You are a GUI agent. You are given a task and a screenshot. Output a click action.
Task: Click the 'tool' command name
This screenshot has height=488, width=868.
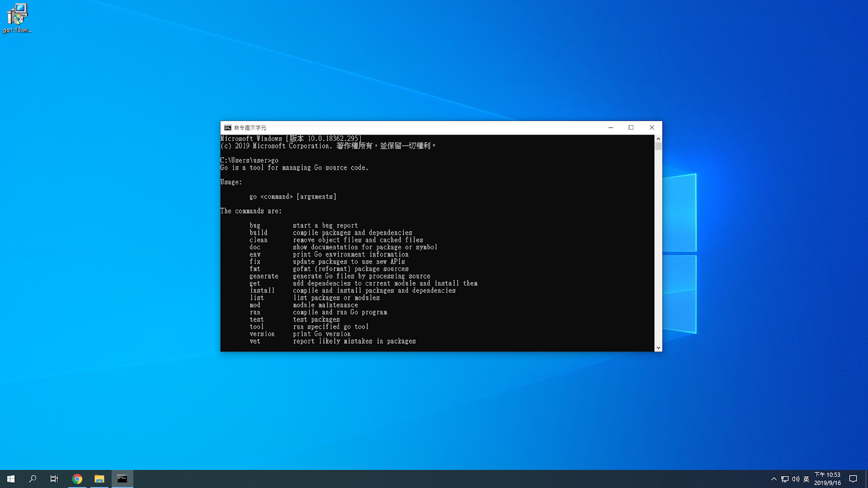point(257,327)
